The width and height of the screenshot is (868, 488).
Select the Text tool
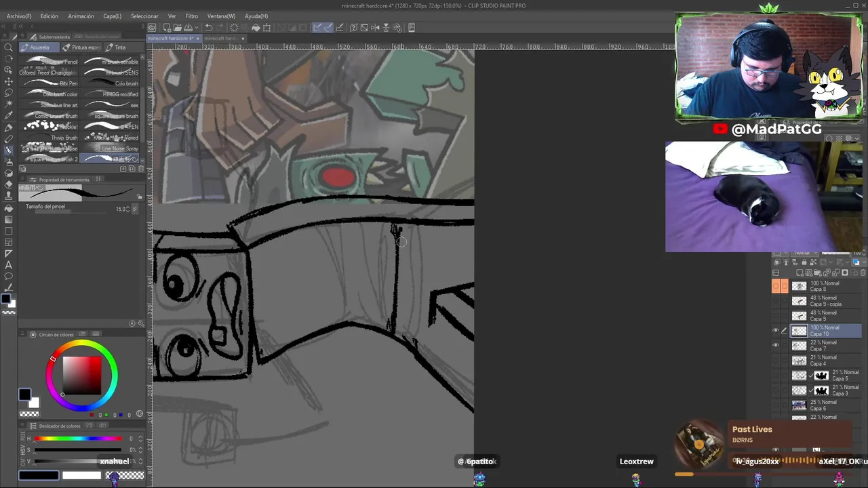coord(8,265)
